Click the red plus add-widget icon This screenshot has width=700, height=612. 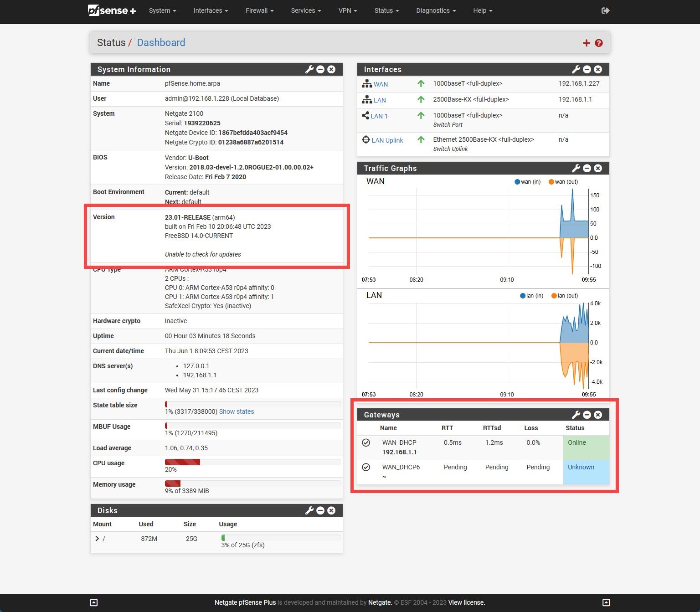(587, 43)
